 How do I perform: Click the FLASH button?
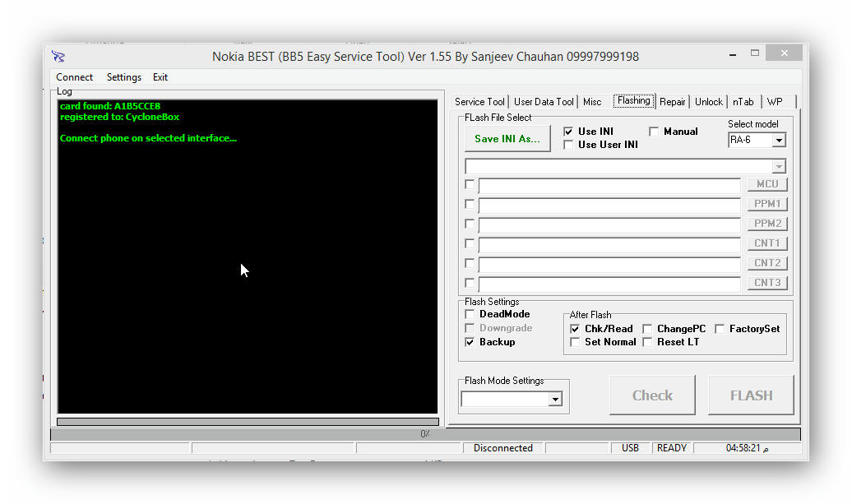[751, 395]
